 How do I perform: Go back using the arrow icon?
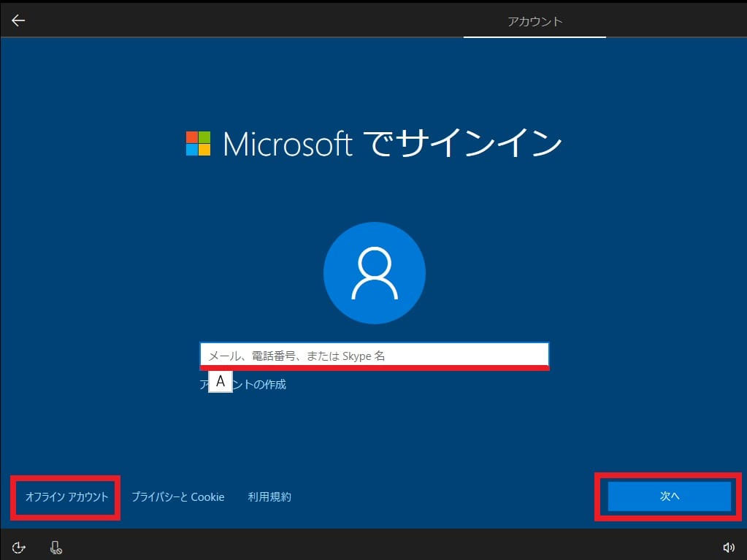tap(18, 20)
